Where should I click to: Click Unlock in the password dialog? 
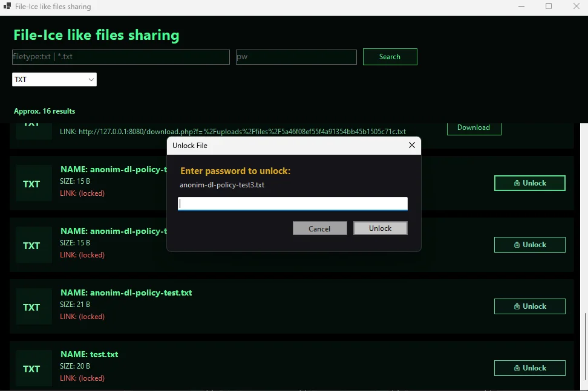pyautogui.click(x=380, y=228)
